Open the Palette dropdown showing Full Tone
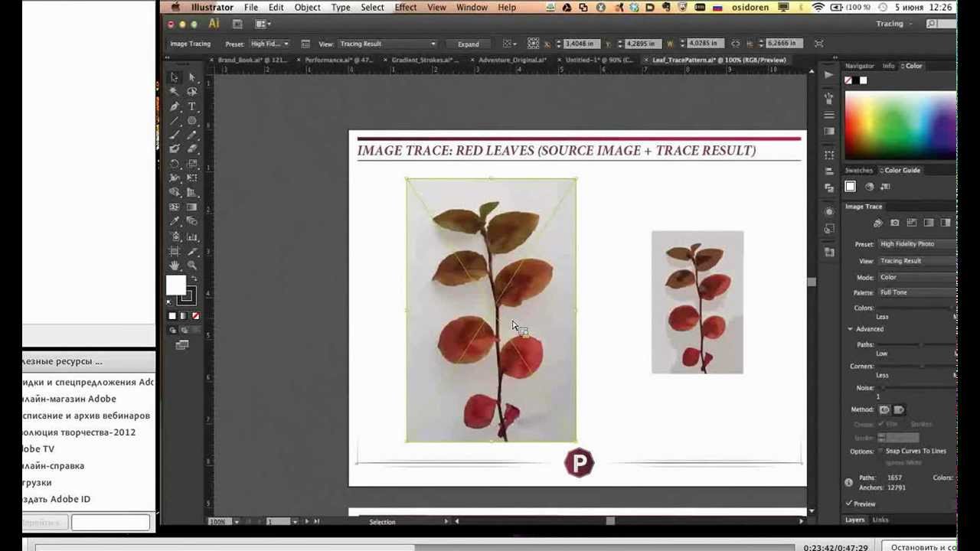The image size is (980, 551). coord(916,292)
